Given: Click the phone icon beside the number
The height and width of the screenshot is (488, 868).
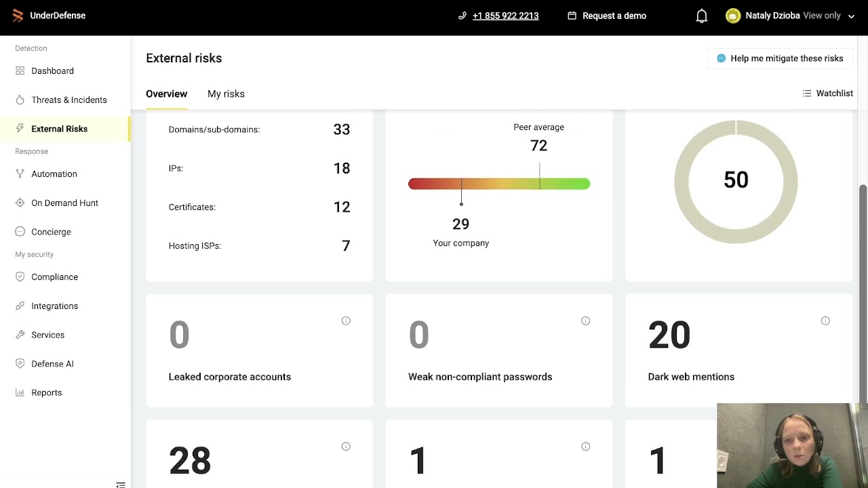Looking at the screenshot, I should [x=462, y=16].
